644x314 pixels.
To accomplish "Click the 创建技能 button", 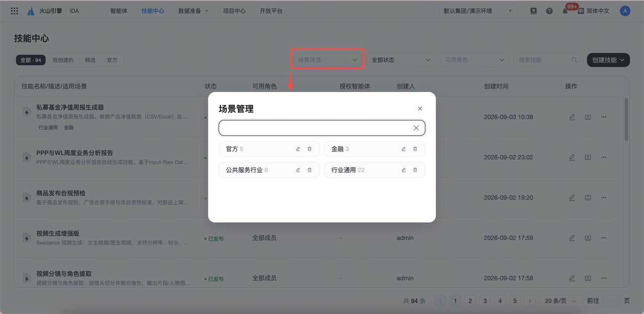I will click(x=608, y=60).
